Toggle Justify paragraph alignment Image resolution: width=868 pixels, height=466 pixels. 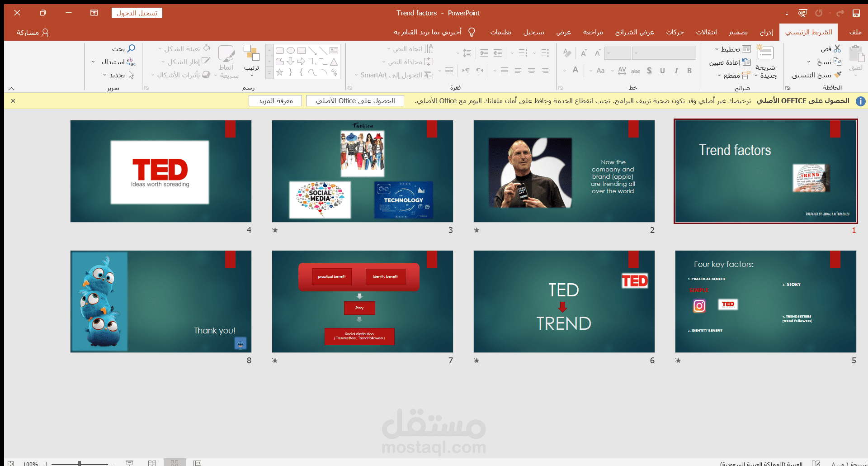click(505, 71)
